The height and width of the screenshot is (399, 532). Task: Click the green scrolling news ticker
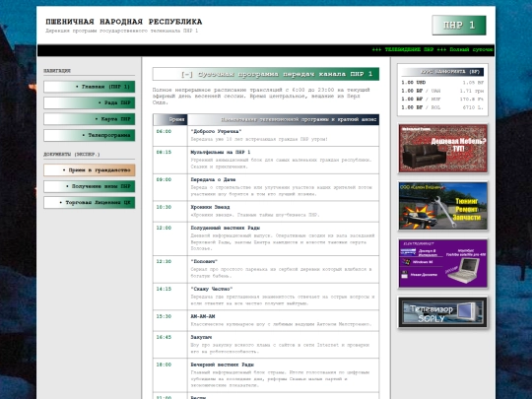coord(432,50)
